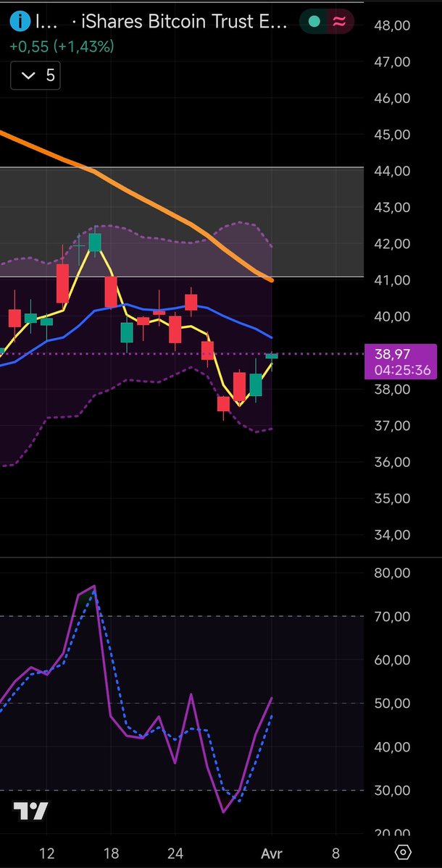
Task: Tap the countdown timer 04:25:36
Action: (403, 370)
